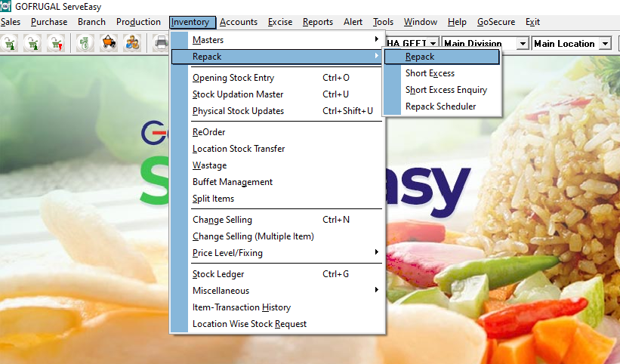Image resolution: width=620 pixels, height=364 pixels.
Task: Expand the Masters submenu
Action: point(278,40)
